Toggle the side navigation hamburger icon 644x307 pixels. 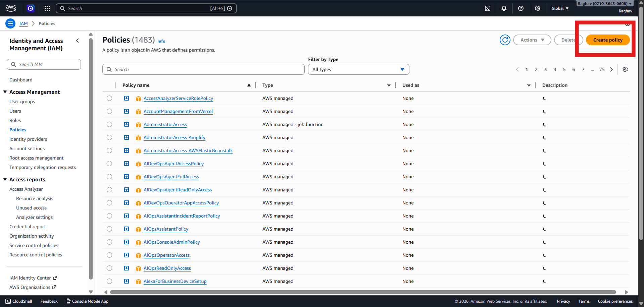pos(10,23)
